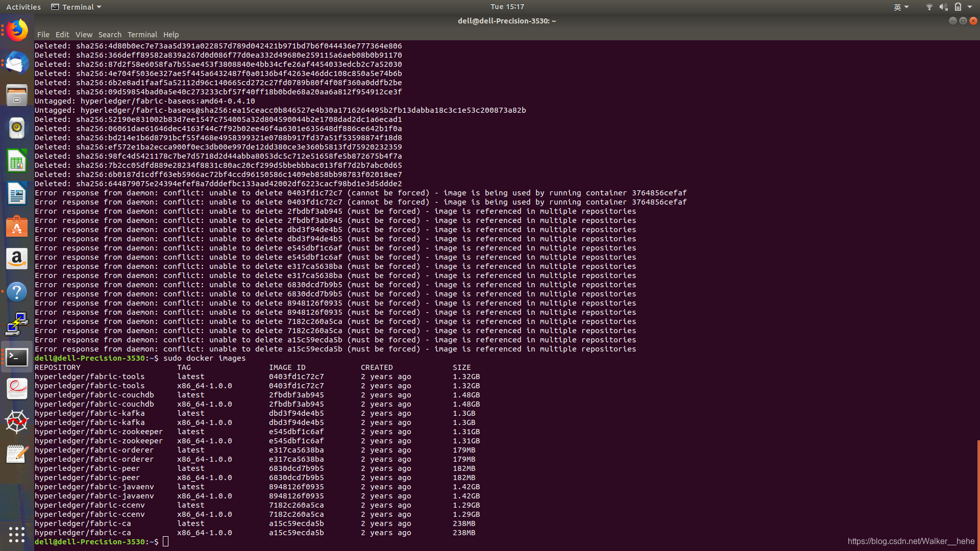Click the 'Untagged: hyperledger/fabric-baseos:amd64-0.4.10' line

click(145, 101)
